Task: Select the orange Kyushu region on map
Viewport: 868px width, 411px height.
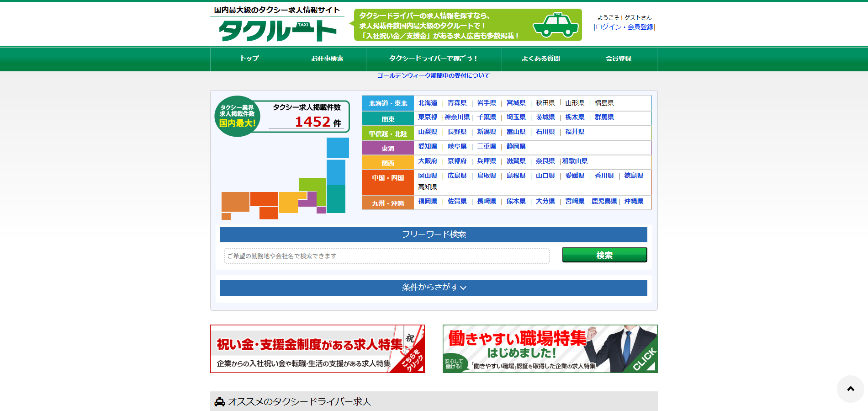Action: (235, 201)
